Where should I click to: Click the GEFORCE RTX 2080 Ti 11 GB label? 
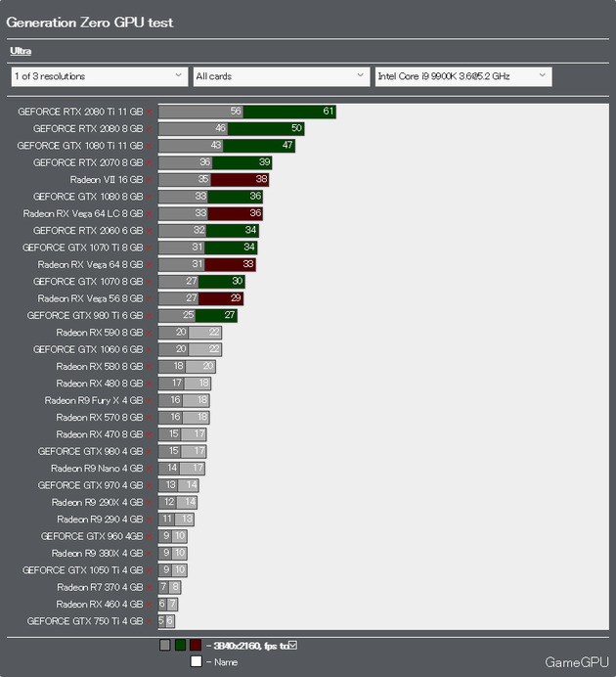pos(80,112)
